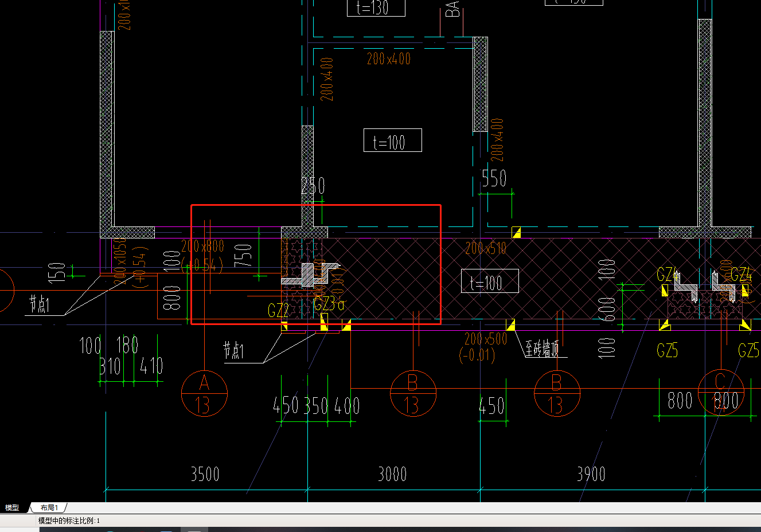Click the 200x500 beam label

[x=486, y=339]
